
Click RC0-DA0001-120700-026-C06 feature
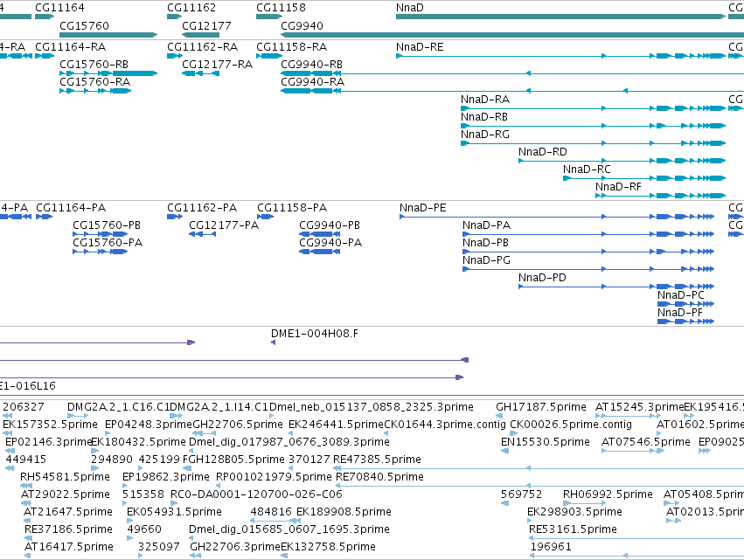tap(256, 494)
